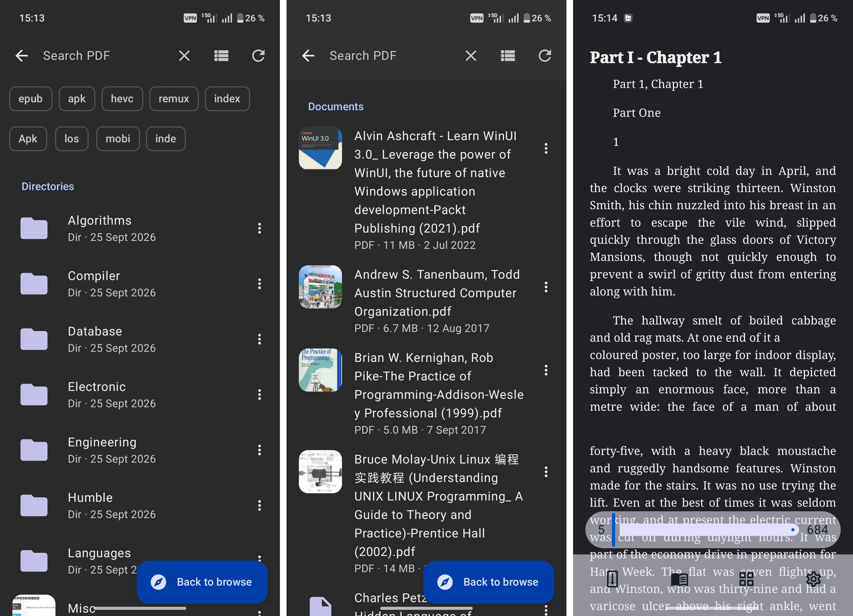Refresh directory listing in left screen
This screenshot has width=853, height=616.
coord(258,56)
